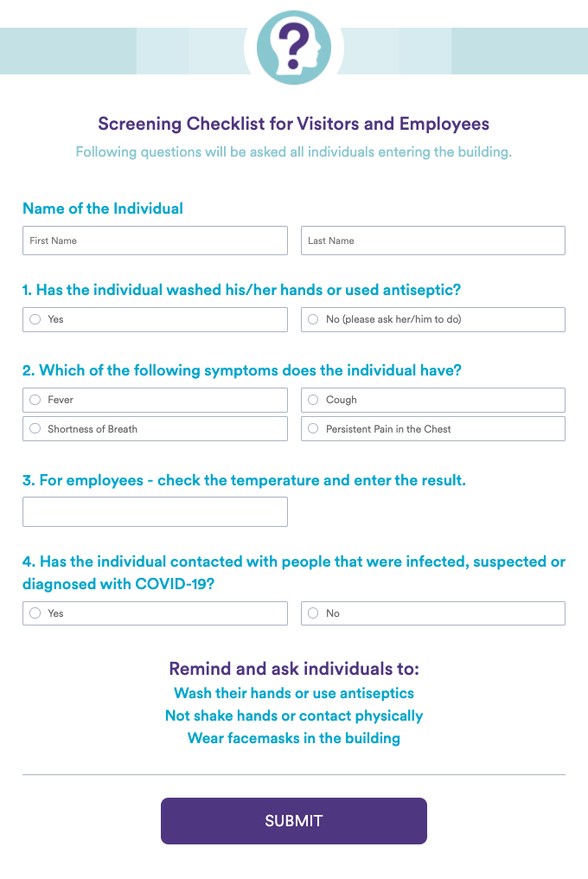Select No (please ask her/him to do)
This screenshot has height=879, width=588.
click(x=314, y=319)
